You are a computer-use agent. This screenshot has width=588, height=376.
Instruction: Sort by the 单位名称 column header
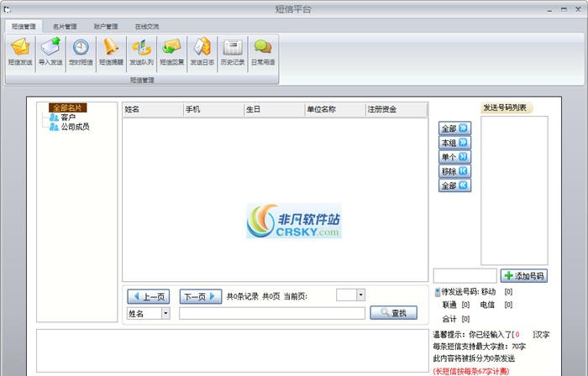(335, 109)
